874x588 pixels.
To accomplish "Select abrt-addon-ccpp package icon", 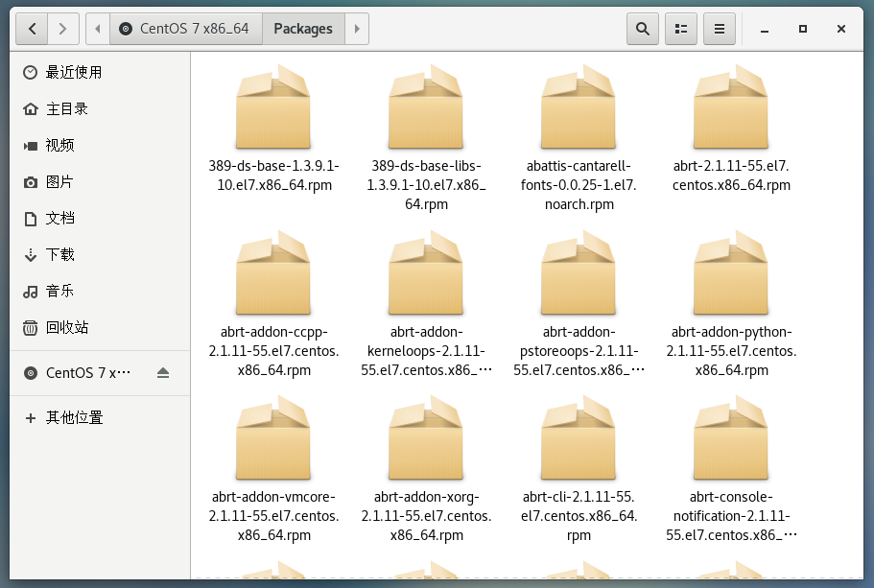I will 273,272.
